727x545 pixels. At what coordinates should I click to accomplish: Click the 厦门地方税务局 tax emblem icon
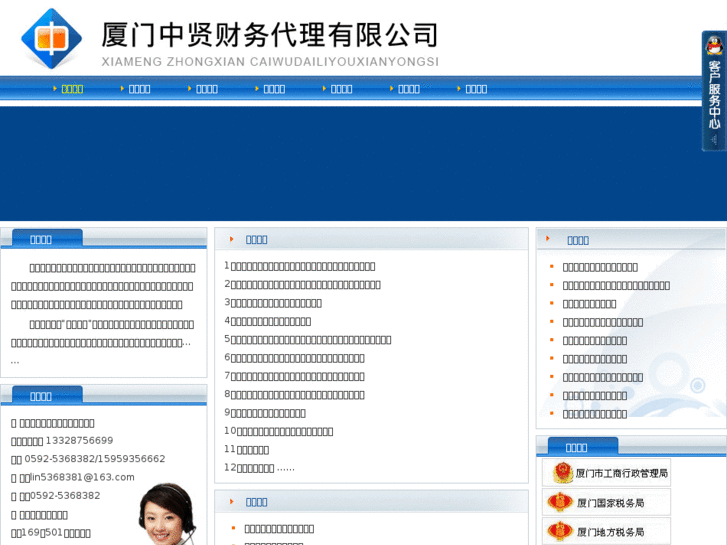(x=560, y=531)
